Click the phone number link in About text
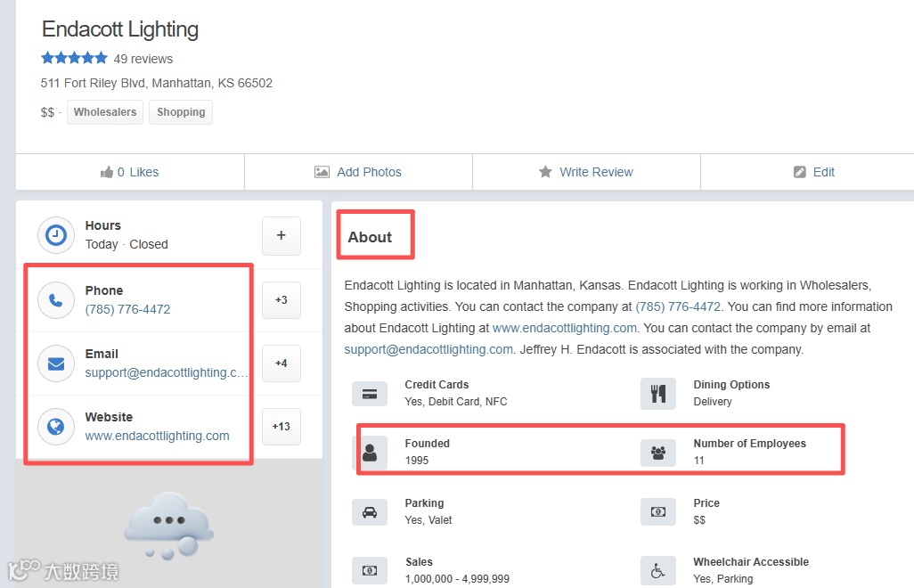This screenshot has width=914, height=588. click(678, 306)
